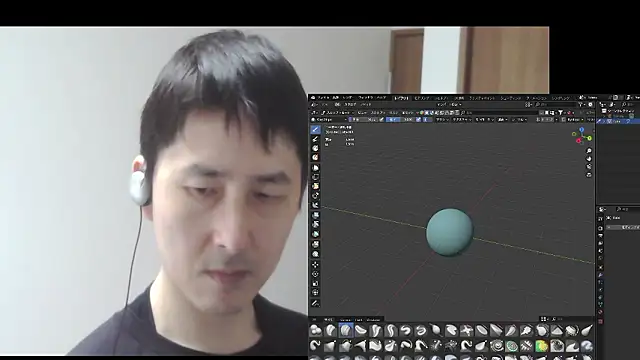Open the 編集 menu

336,98
